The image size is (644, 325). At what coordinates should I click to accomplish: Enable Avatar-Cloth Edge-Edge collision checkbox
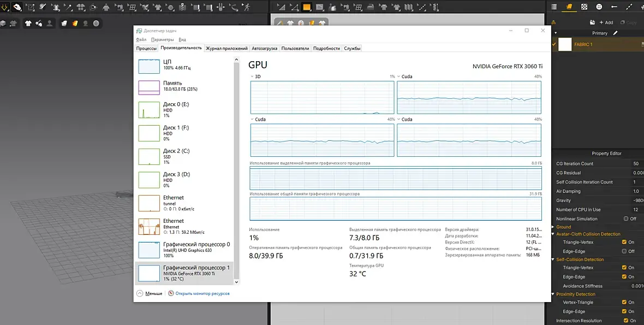624,251
